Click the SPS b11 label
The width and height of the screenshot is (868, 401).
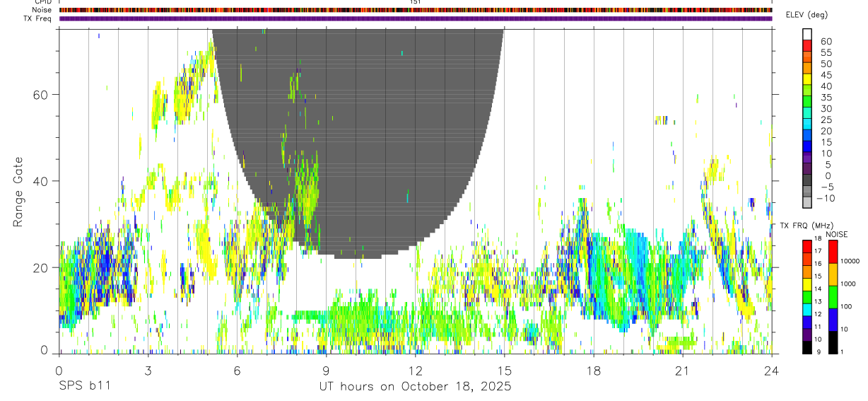point(84,386)
